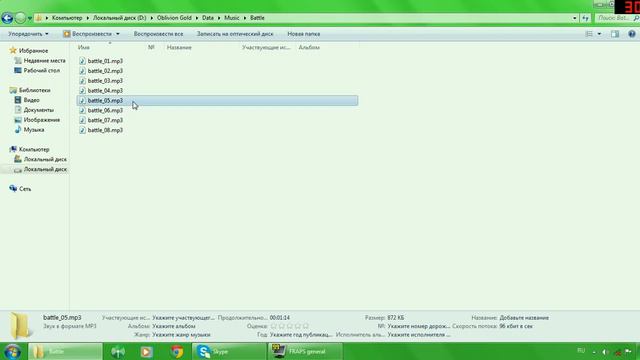The width and height of the screenshot is (640, 360).
Task: Click Воспроизвести все
Action: click(158, 34)
